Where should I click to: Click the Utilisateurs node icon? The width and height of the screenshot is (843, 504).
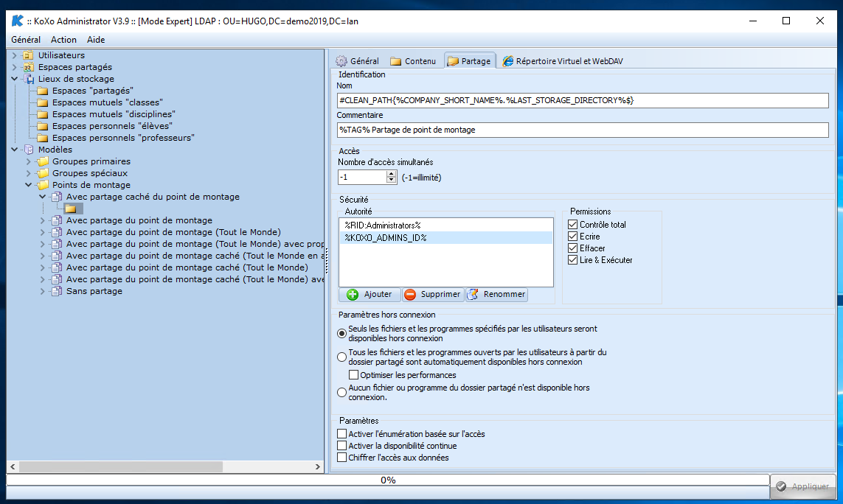[x=29, y=55]
